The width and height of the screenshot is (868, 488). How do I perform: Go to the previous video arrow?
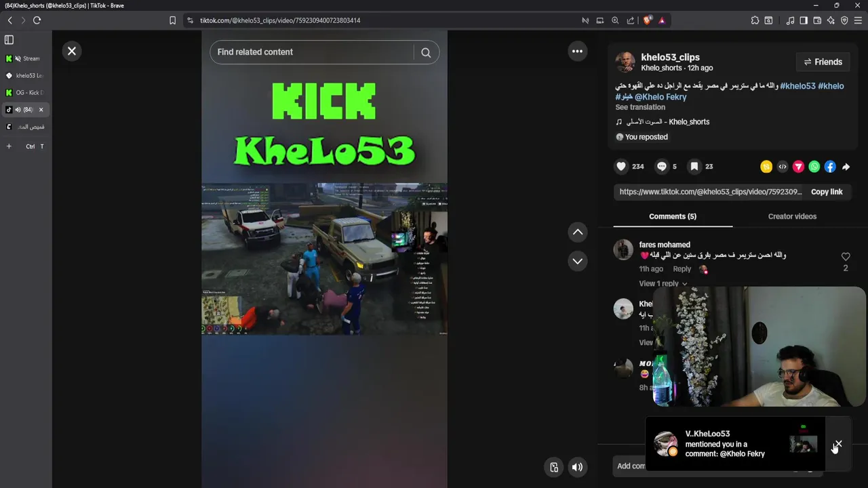[x=578, y=232]
